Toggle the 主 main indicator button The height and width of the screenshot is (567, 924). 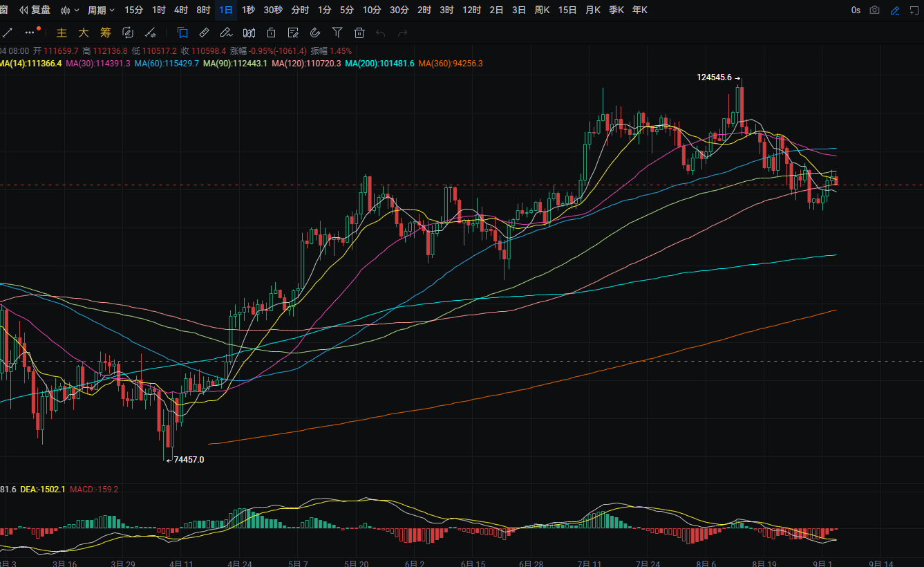[62, 32]
